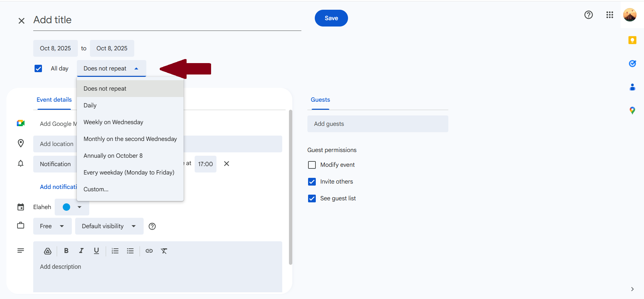Image resolution: width=644 pixels, height=299 pixels.
Task: Uncheck the All day checkbox
Action: click(x=38, y=68)
